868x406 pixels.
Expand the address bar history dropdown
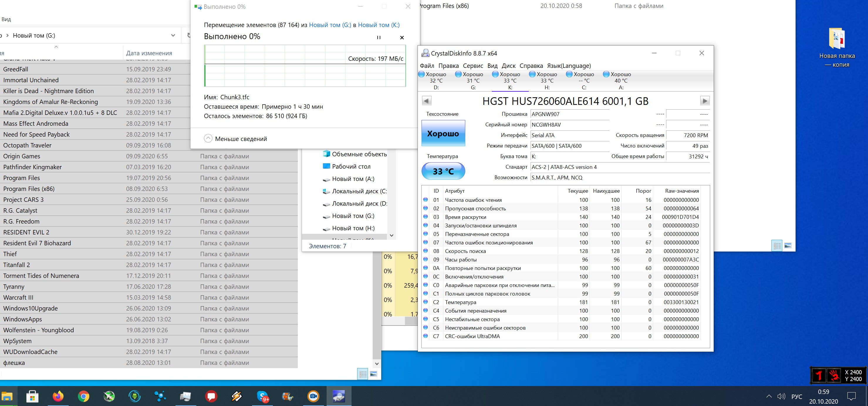[x=173, y=36]
